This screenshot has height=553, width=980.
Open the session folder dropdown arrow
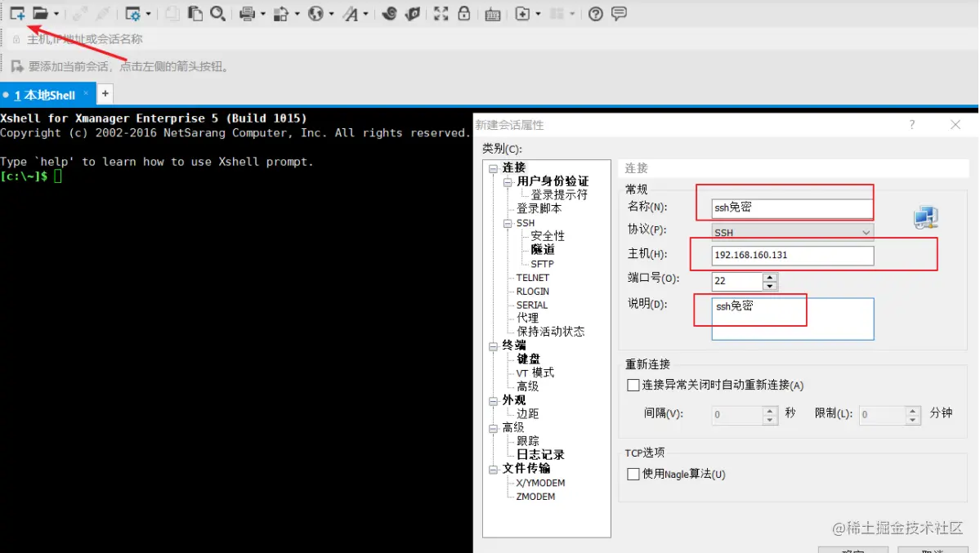tap(56, 14)
